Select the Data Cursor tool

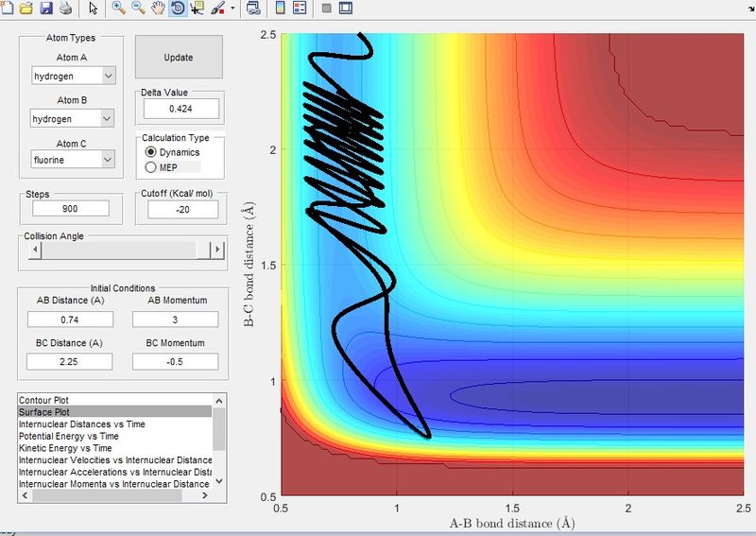point(198,8)
